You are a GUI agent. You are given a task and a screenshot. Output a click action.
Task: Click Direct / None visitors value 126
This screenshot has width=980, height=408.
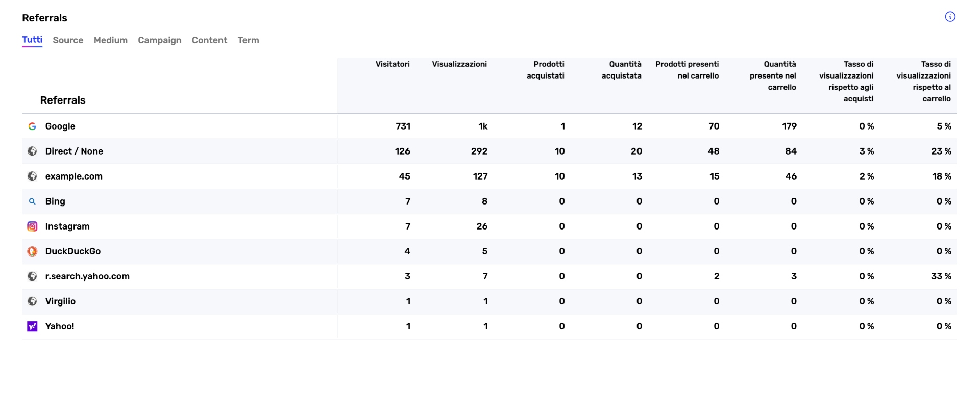click(403, 151)
